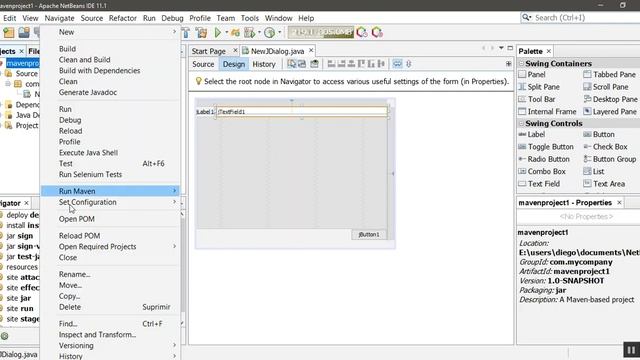This screenshot has width=640, height=360.
Task: Switch to the History editor view
Action: coord(264,64)
